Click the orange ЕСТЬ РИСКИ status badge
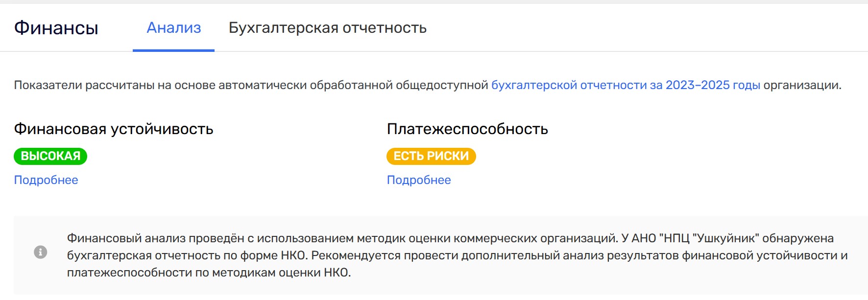Image resolution: width=868 pixels, height=300 pixels. pyautogui.click(x=431, y=156)
